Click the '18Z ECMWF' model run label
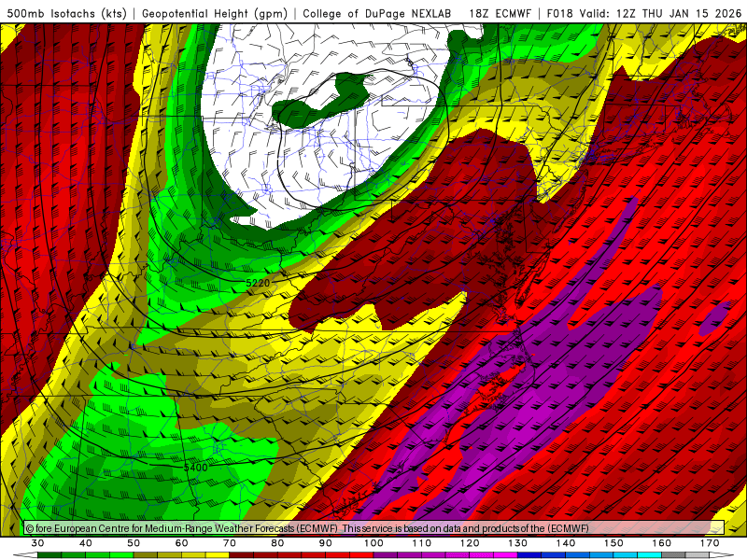This screenshot has height=560, width=747. tap(500, 13)
